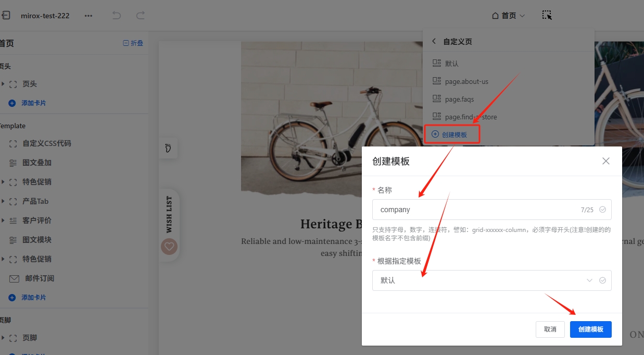Click the wish list heart icon
The width and height of the screenshot is (644, 355).
pos(169,247)
